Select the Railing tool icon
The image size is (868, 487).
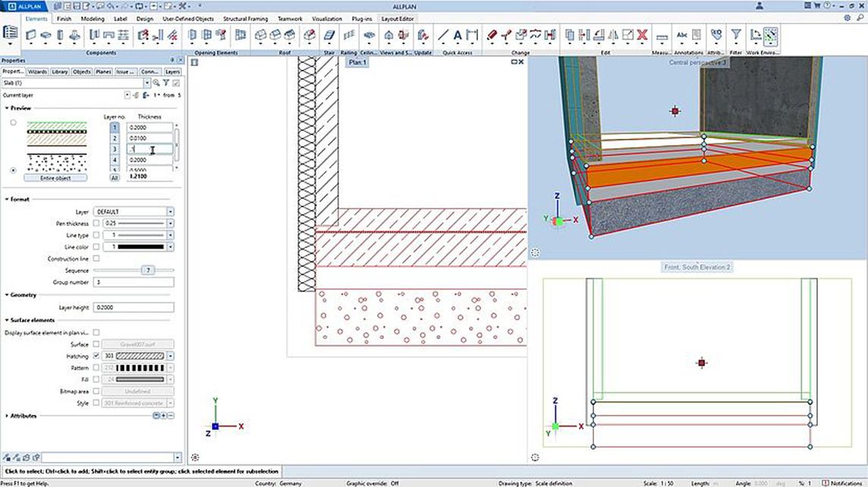[x=348, y=35]
